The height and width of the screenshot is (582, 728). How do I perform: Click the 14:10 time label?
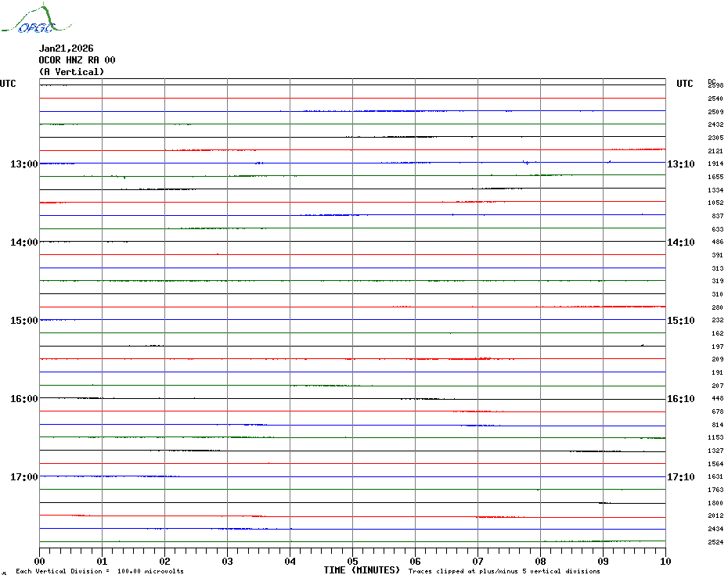point(681,242)
